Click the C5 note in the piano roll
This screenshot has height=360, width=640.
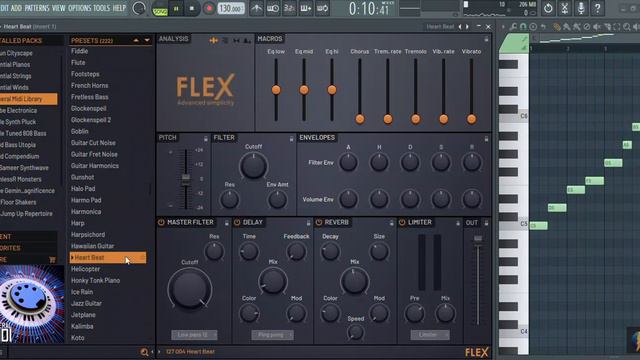click(x=538, y=226)
